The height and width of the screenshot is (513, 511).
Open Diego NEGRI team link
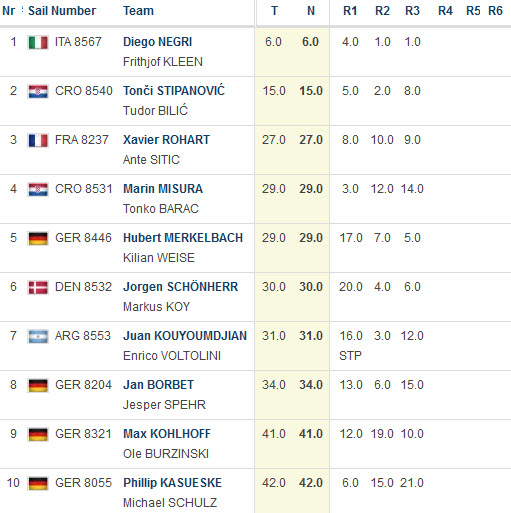coord(158,42)
